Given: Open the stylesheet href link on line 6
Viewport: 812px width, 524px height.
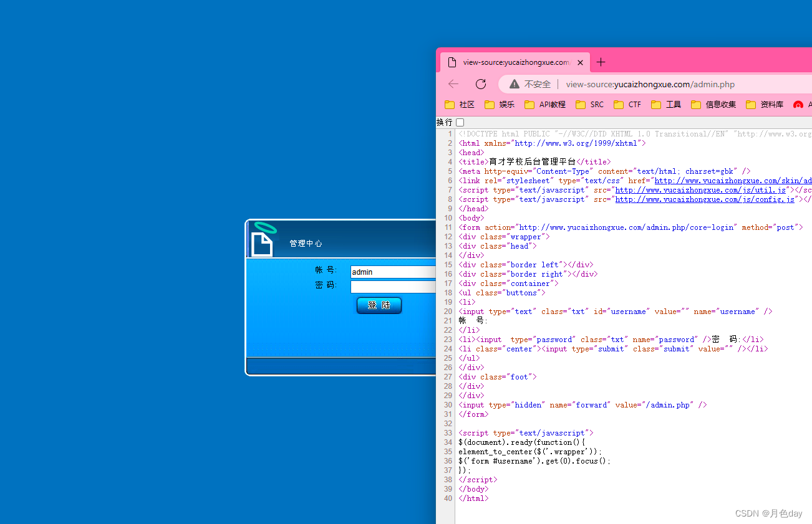Looking at the screenshot, I should coord(733,181).
